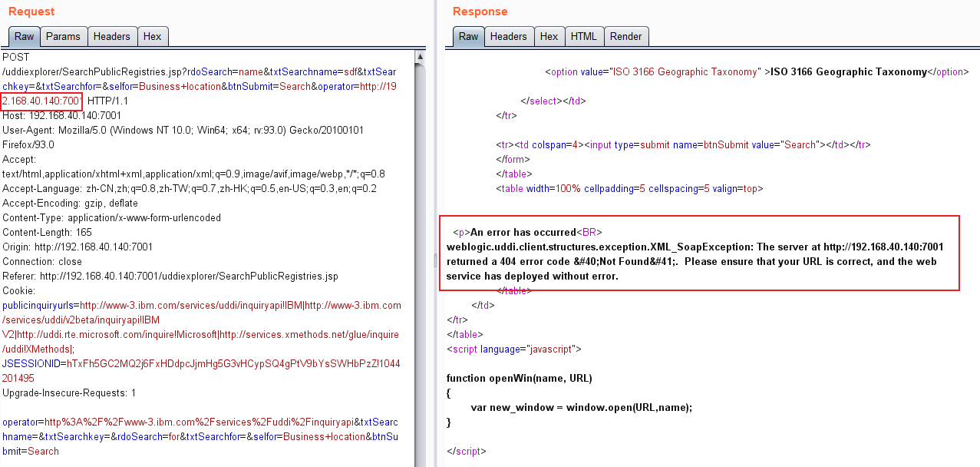
Task: Click the Request panel scrollbar
Action: coord(421,230)
